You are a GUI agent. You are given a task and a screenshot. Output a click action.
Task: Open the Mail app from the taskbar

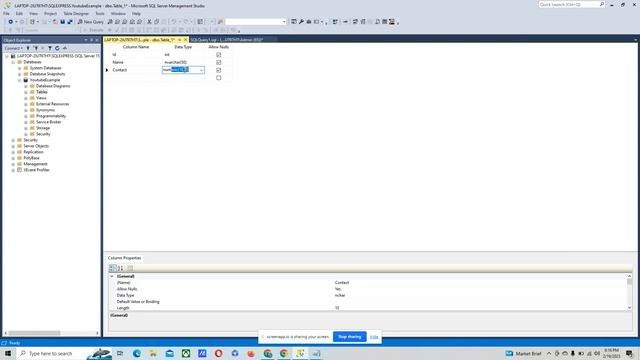pos(169,353)
